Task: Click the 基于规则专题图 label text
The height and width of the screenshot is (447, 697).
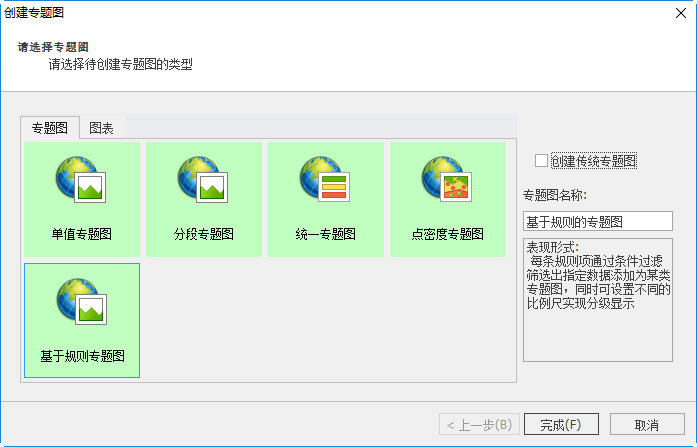Action: (82, 356)
